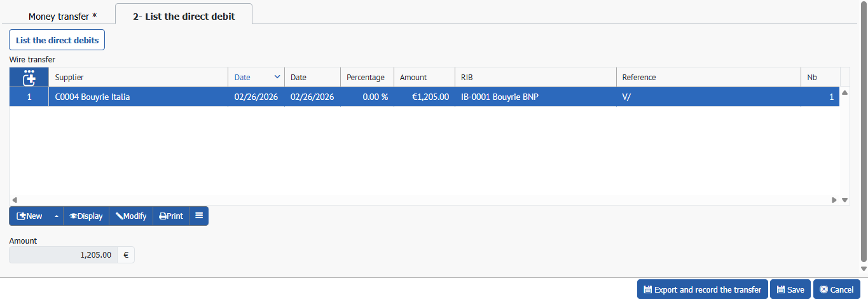Click the Amount total field
The image size is (868, 299).
[x=64, y=255]
